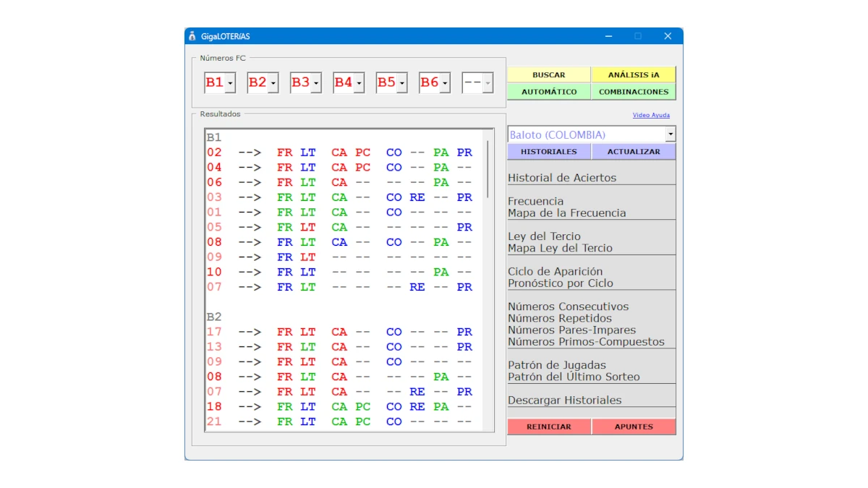Open HISTORIALES

tap(550, 151)
